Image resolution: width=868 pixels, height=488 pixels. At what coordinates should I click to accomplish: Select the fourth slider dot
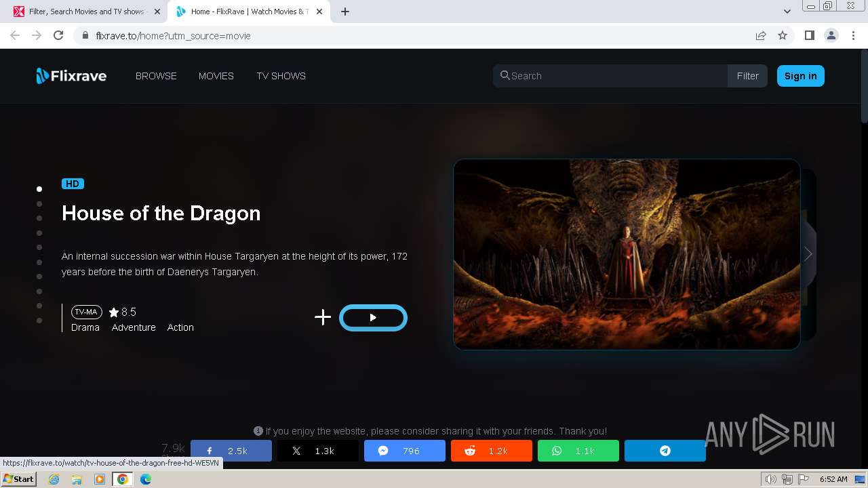coord(39,232)
